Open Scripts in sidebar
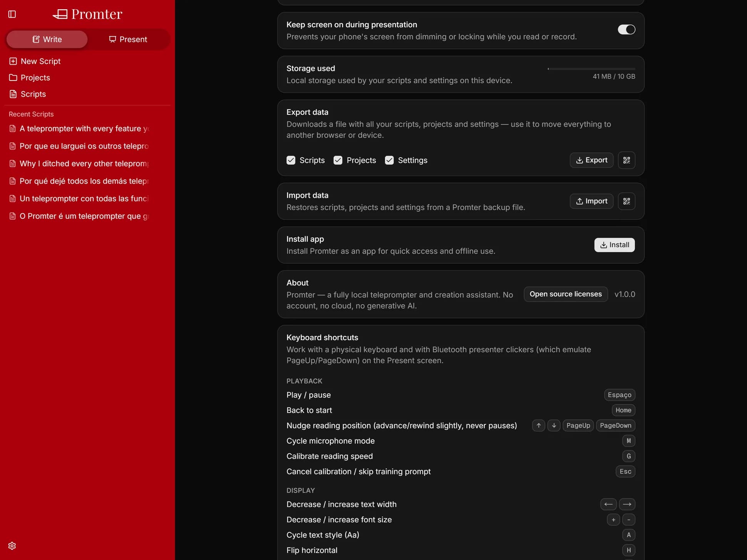 [x=87, y=94]
